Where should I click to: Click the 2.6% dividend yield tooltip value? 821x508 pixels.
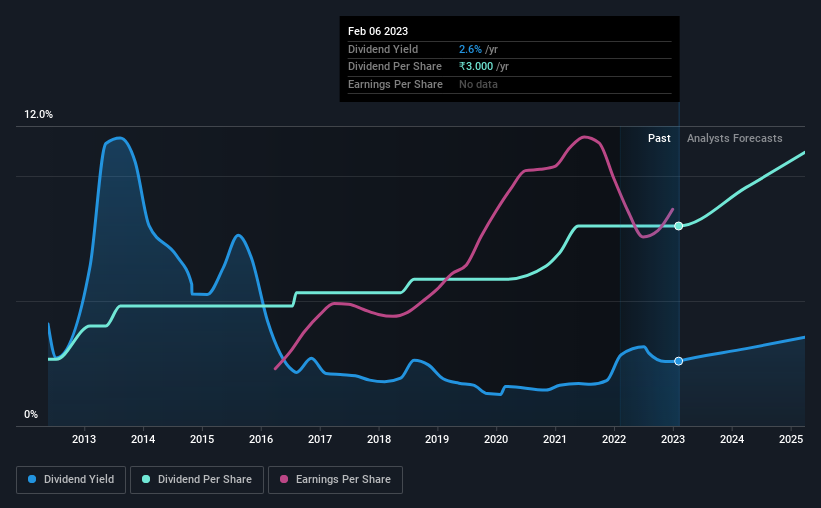[x=470, y=49]
